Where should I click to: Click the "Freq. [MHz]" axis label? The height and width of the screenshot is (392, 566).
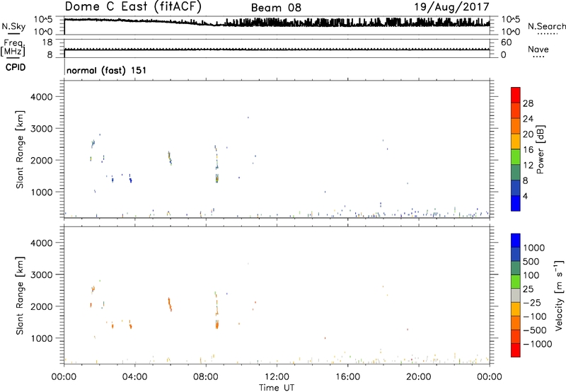click(x=13, y=47)
